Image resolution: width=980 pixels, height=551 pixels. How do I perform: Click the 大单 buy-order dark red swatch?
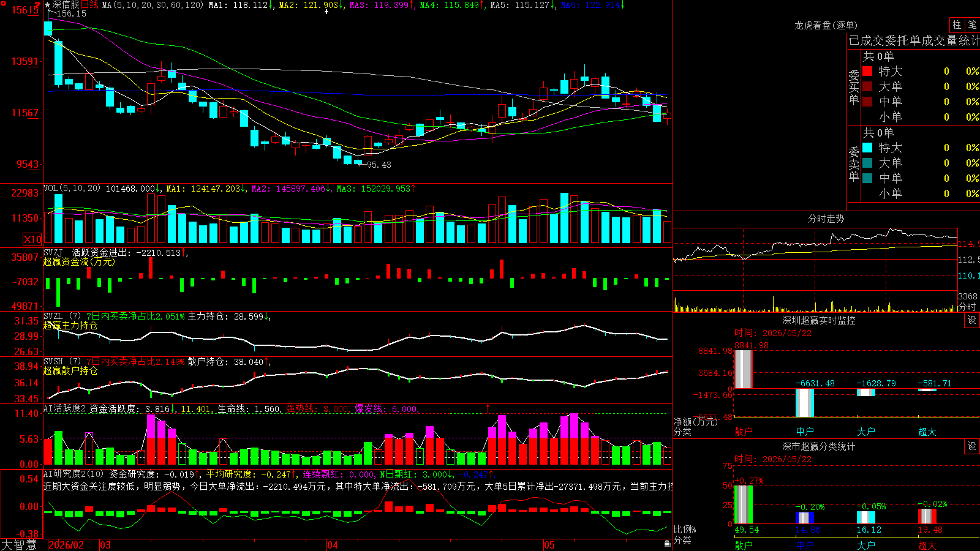(x=867, y=86)
